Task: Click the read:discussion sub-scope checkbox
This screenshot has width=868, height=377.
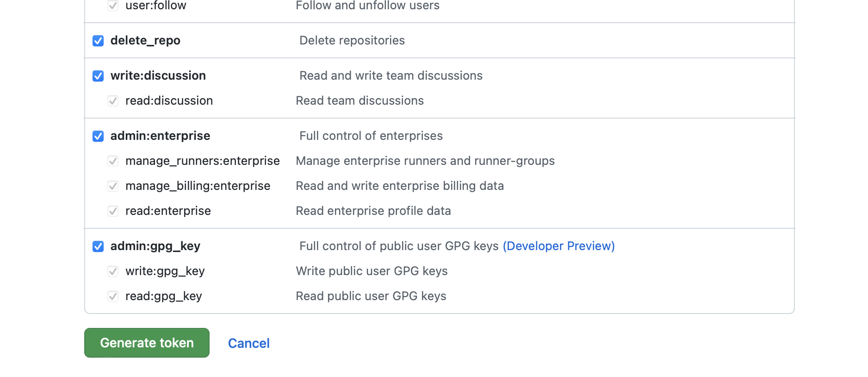Action: (x=113, y=101)
